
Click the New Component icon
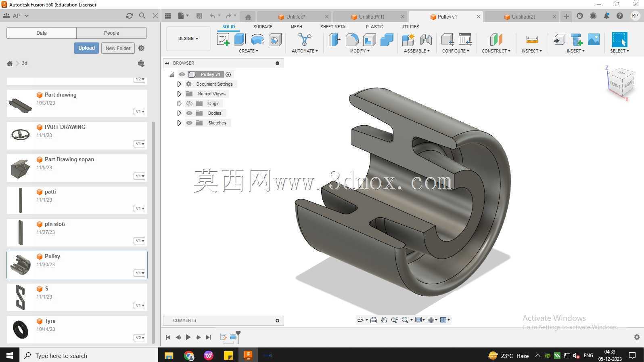pos(408,40)
